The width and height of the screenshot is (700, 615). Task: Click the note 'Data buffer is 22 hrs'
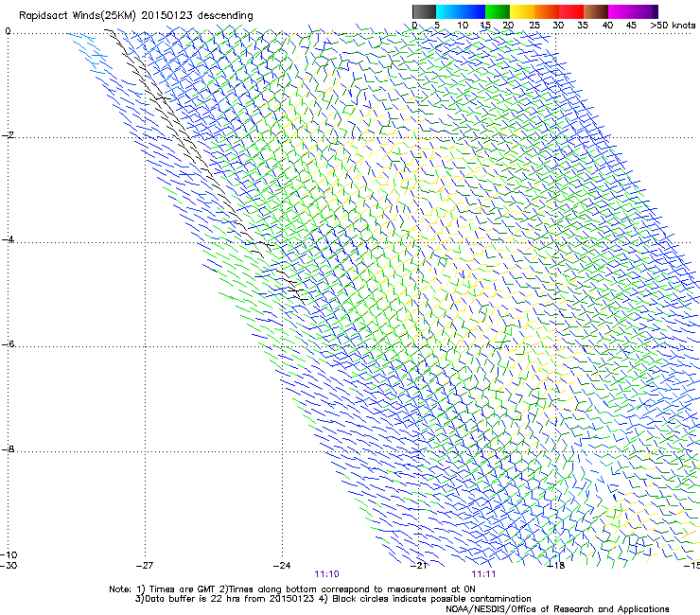(193, 599)
